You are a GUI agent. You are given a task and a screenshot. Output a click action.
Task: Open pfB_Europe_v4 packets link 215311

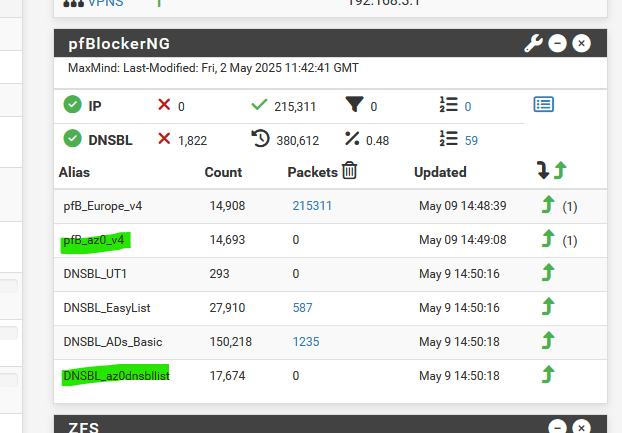pyautogui.click(x=312, y=206)
